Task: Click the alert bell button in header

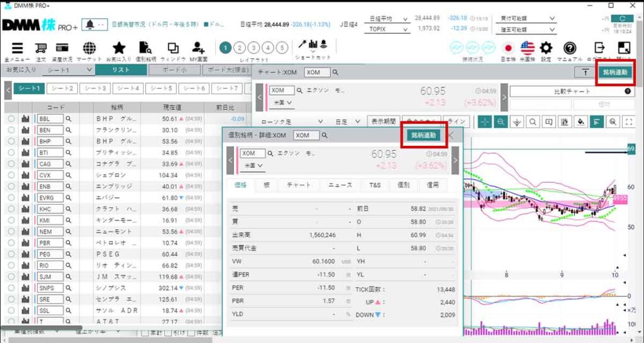Action: click(x=94, y=24)
